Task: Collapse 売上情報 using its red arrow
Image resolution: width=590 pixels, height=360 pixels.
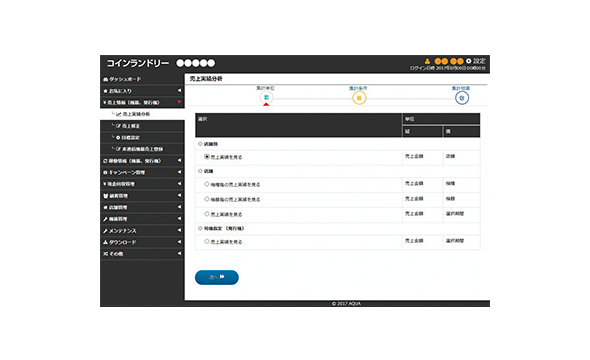Action: (x=179, y=102)
